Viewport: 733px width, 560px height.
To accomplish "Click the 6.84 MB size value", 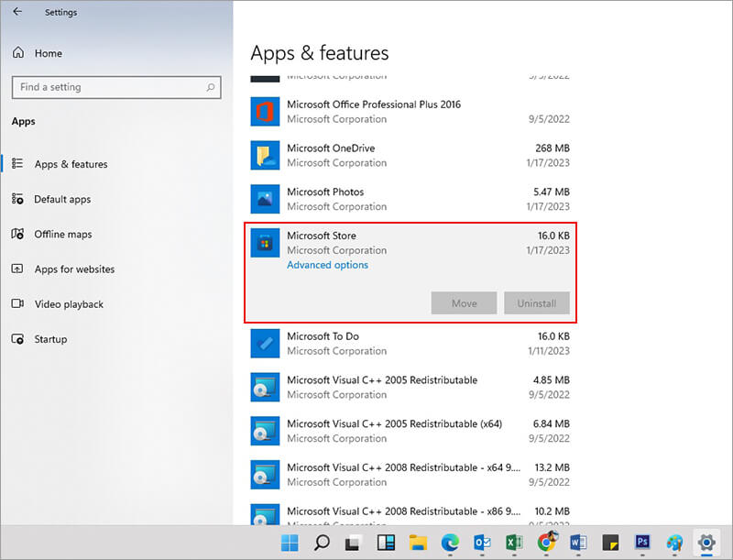I will pos(552,424).
